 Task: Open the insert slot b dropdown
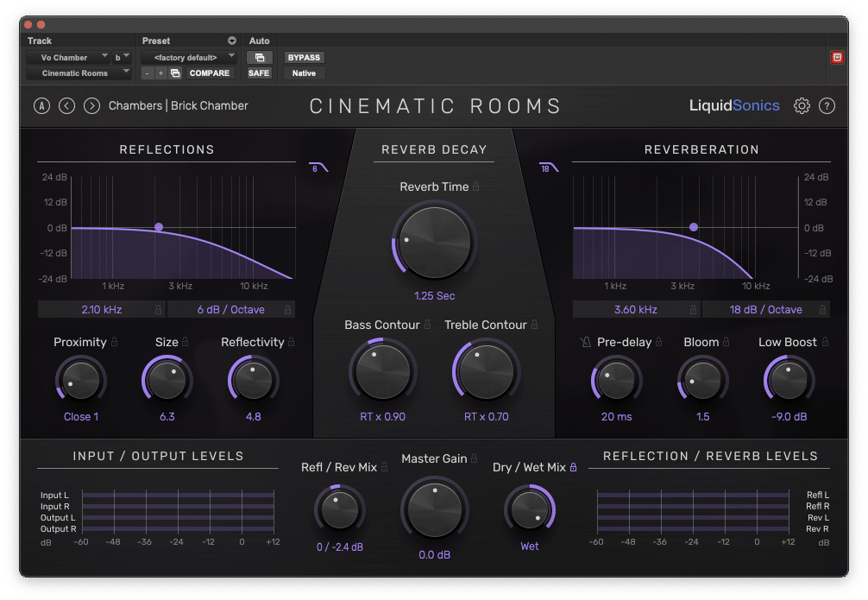click(x=122, y=58)
